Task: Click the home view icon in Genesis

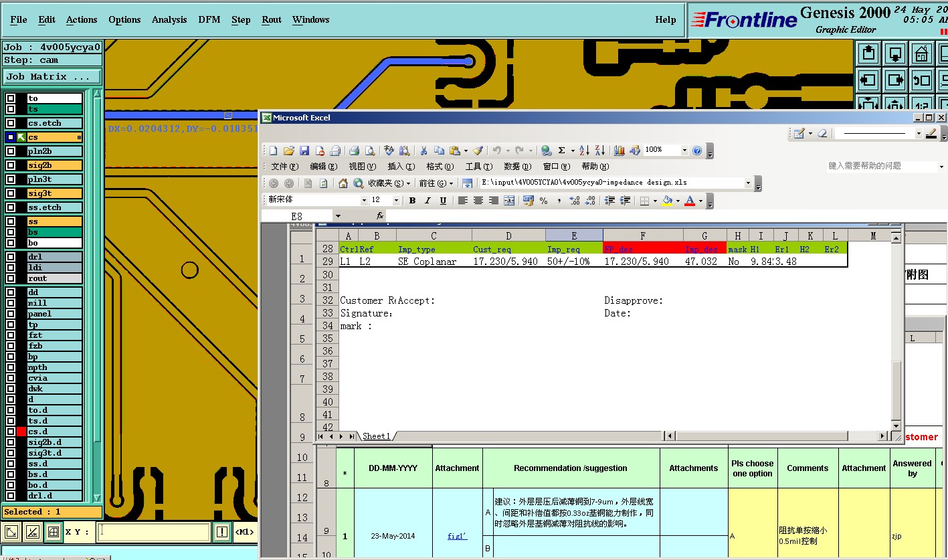Action: click(x=922, y=54)
